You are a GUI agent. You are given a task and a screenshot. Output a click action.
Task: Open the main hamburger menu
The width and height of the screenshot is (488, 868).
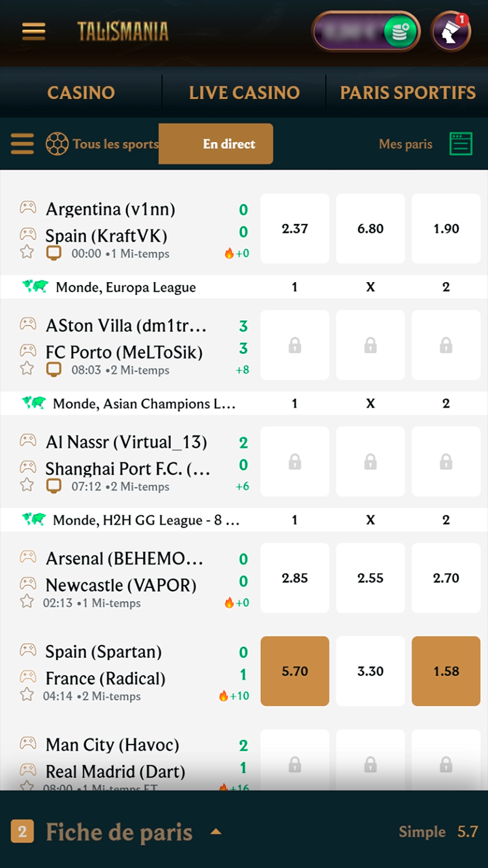pyautogui.click(x=33, y=31)
